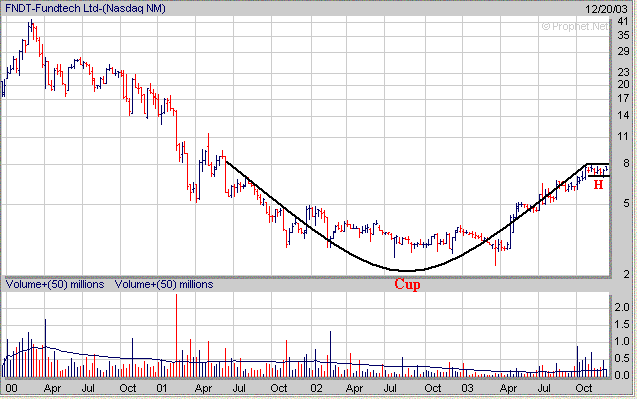This screenshot has height=399, width=639.
Task: Click the FNDT-Fundtech Ltd-(Nasdaq NM) chart title
Action: pos(85,8)
